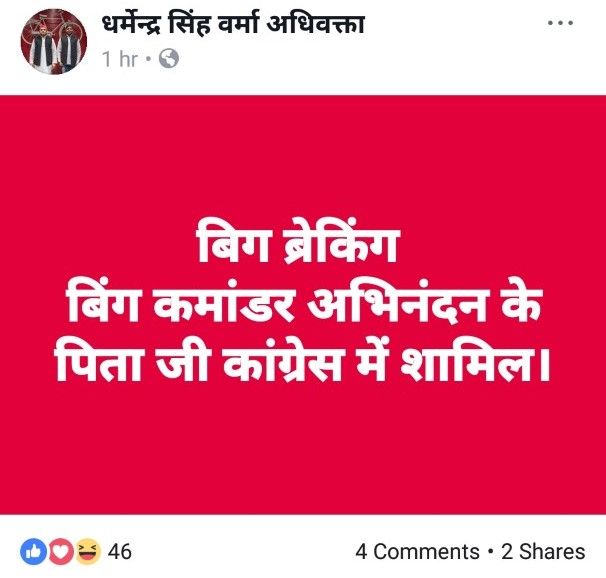Screen dimensions: 606x578
Task: Click the word 'कांग्रेस' in the post text
Action: [x=284, y=362]
